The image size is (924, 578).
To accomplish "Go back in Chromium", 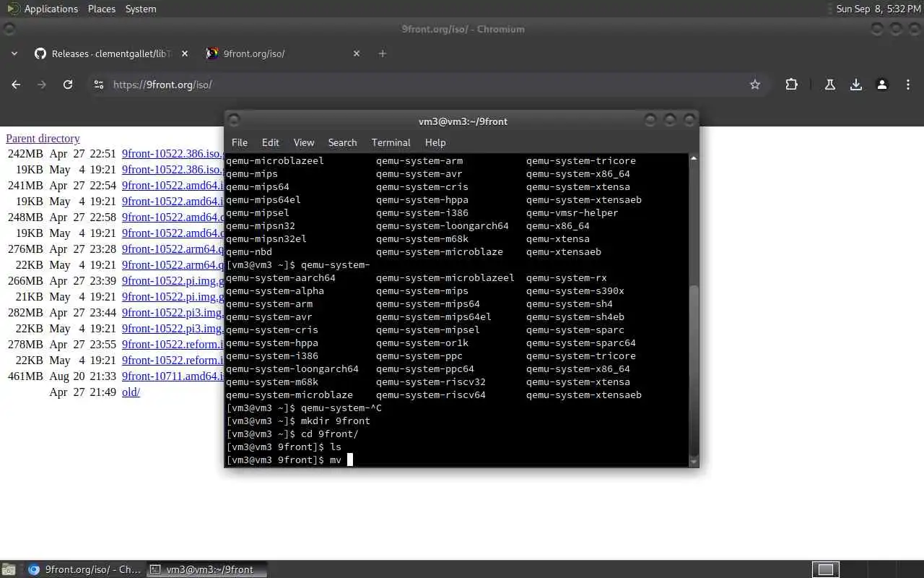I will [16, 85].
